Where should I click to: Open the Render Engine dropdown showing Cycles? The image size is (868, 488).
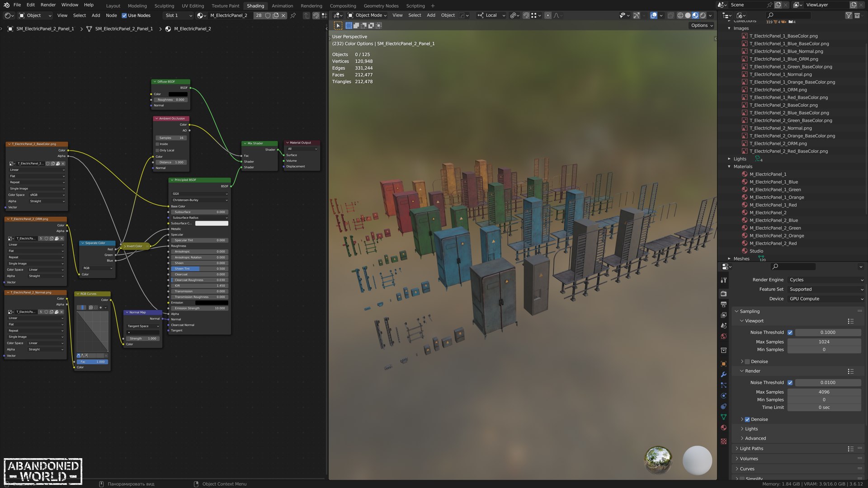tap(826, 280)
